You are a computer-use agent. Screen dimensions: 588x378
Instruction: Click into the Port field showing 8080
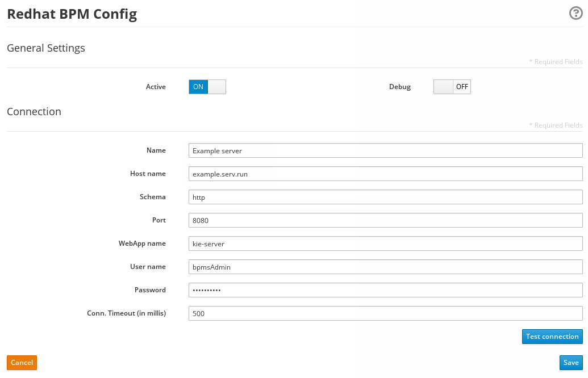tap(386, 220)
